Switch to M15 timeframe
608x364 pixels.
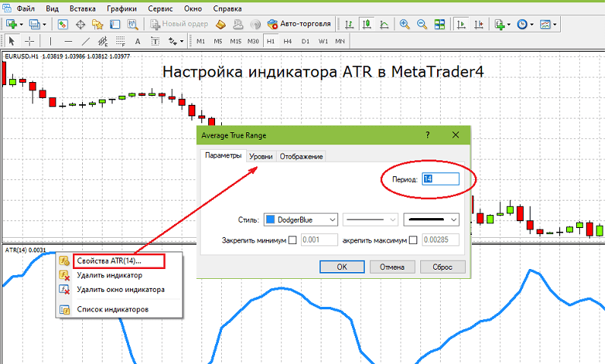point(236,41)
